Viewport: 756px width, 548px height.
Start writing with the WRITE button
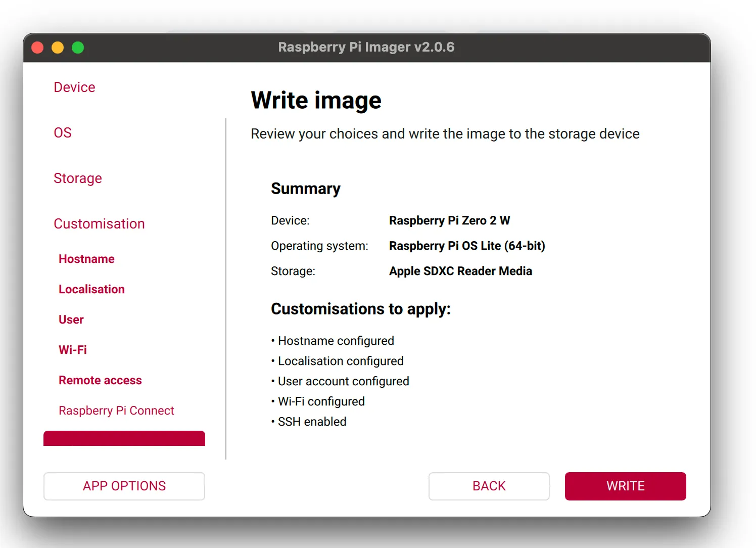tap(626, 486)
